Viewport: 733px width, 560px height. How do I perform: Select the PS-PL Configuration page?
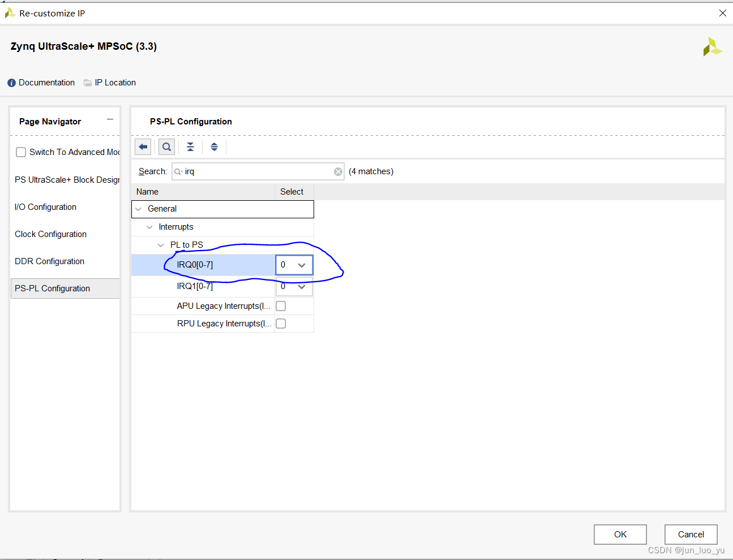pos(65,288)
